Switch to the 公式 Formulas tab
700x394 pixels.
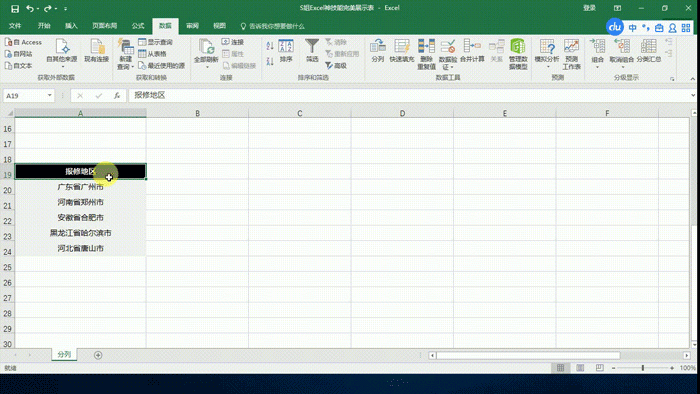(x=138, y=26)
